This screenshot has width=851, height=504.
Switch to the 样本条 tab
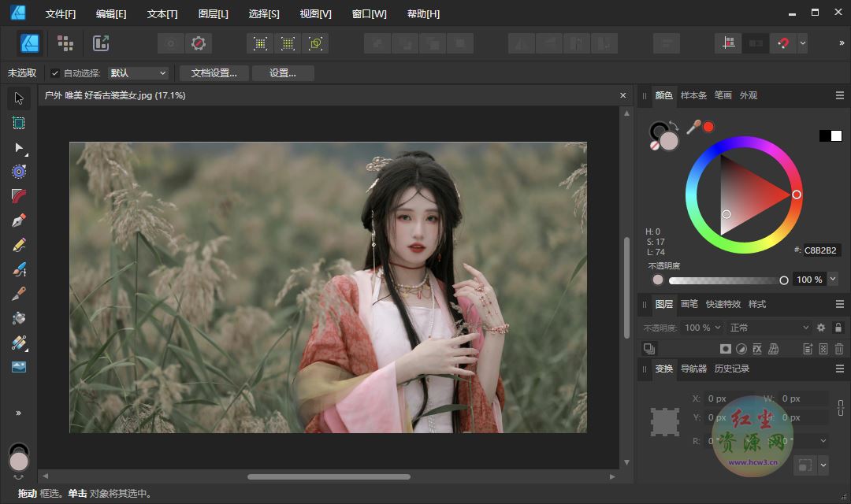pos(693,95)
